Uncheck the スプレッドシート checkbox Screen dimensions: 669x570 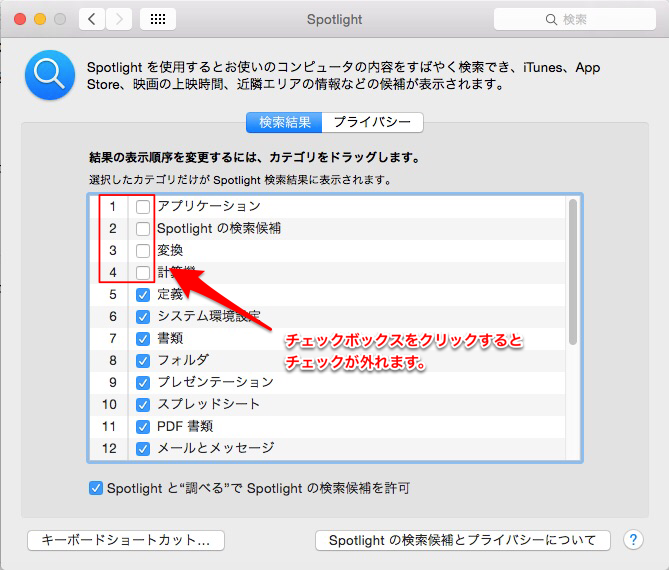(143, 405)
